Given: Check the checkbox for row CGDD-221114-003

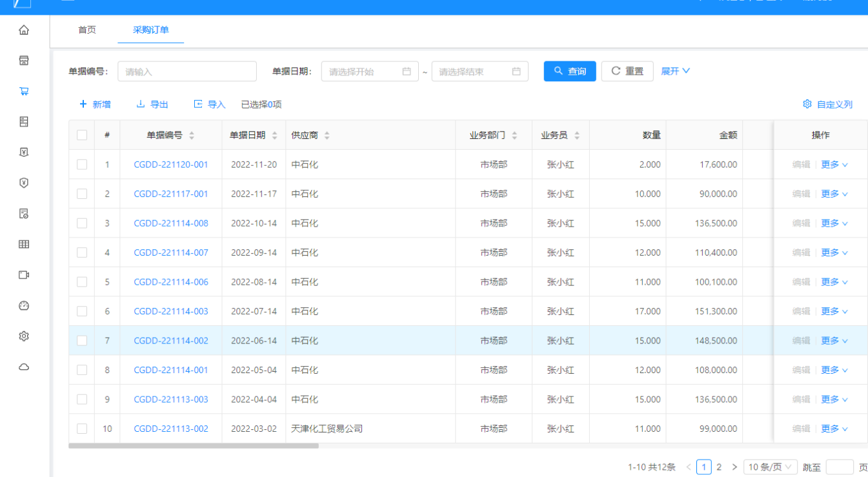Looking at the screenshot, I should [x=82, y=311].
